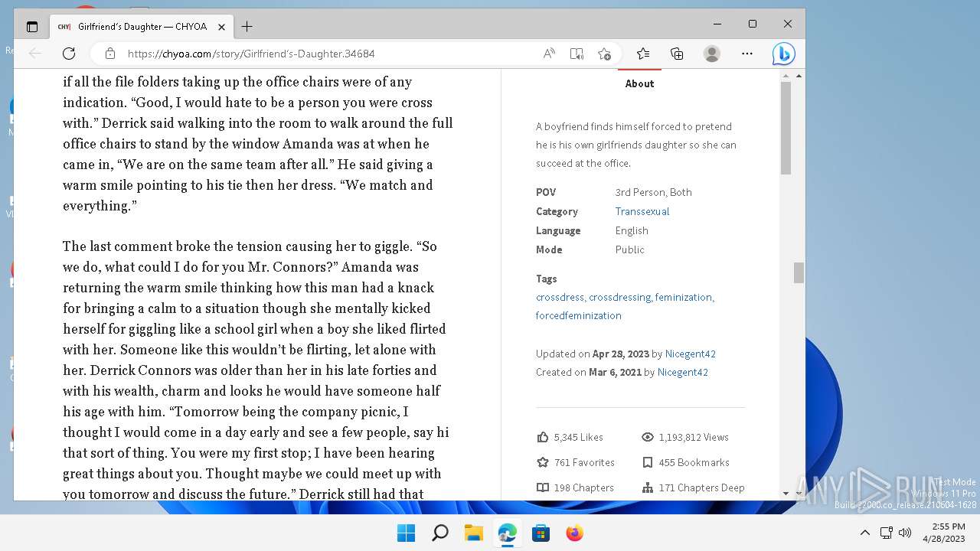This screenshot has width=980, height=551.
Task: Open Nicegent42 link on Created line
Action: (682, 372)
